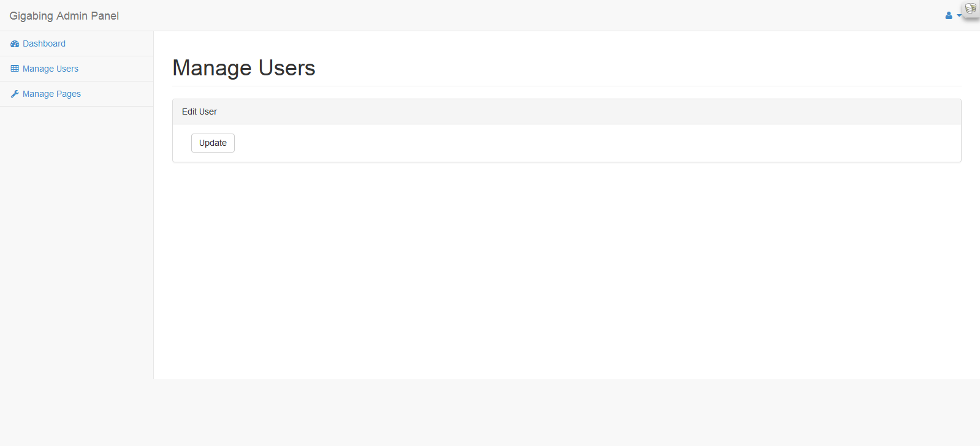Click the Manage Pages wrench icon
This screenshot has height=446, width=980.
pos(15,94)
